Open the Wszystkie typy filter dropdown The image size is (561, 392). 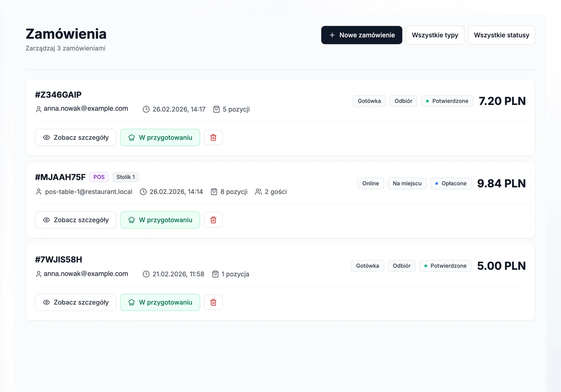435,35
